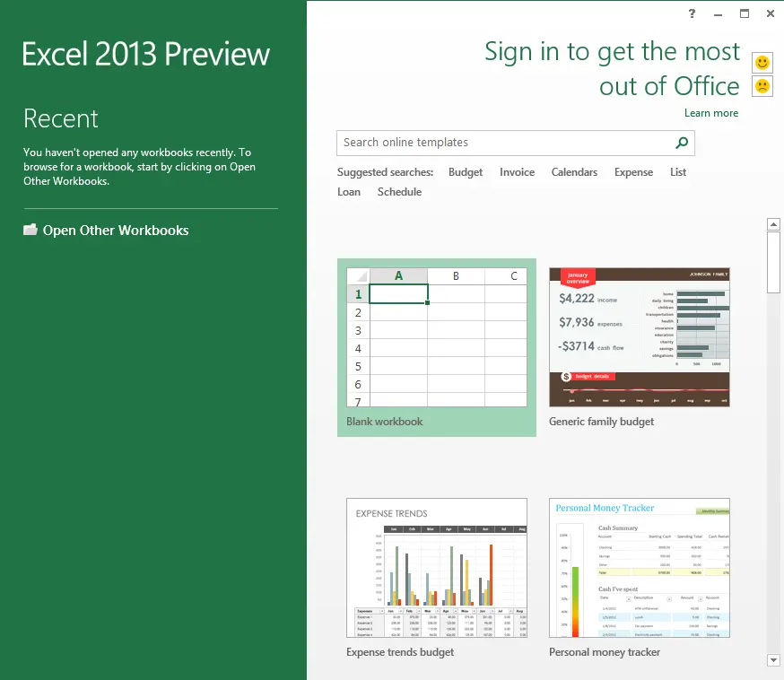This screenshot has height=680, width=784.
Task: Open the Expense trends budget template
Action: pos(437,567)
